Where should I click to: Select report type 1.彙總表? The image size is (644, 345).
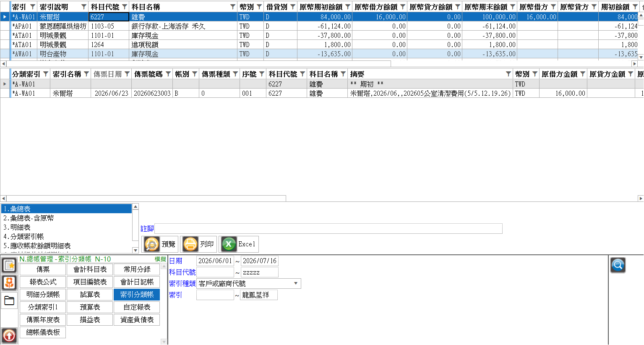[x=66, y=209]
